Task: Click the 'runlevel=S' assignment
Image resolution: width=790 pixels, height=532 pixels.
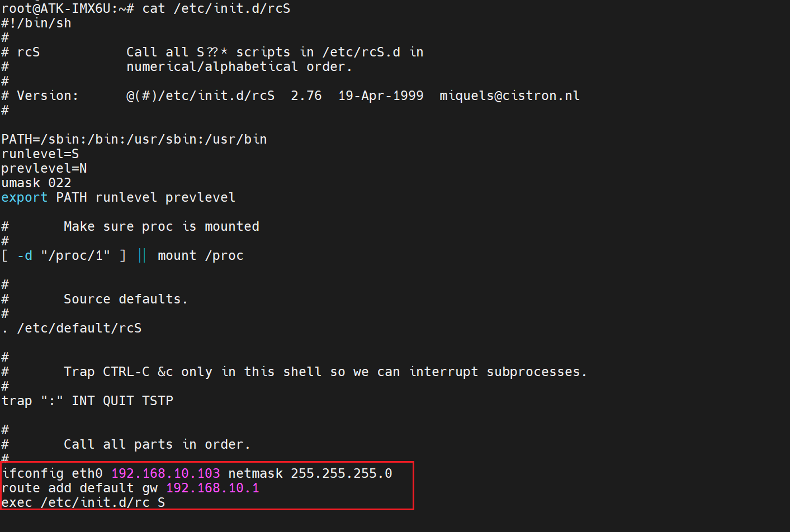Action: [40, 154]
